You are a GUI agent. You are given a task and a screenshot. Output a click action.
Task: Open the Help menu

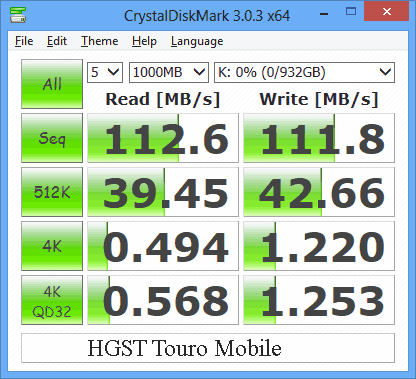click(144, 41)
